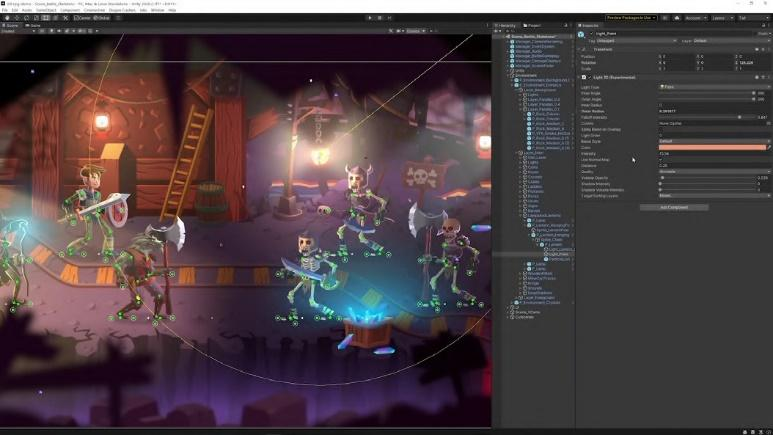
Task: Select the Move tool in the toolbar
Action: coord(17,18)
